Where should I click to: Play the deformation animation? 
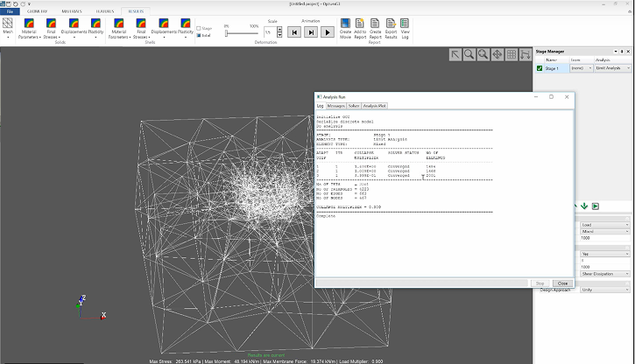(328, 32)
